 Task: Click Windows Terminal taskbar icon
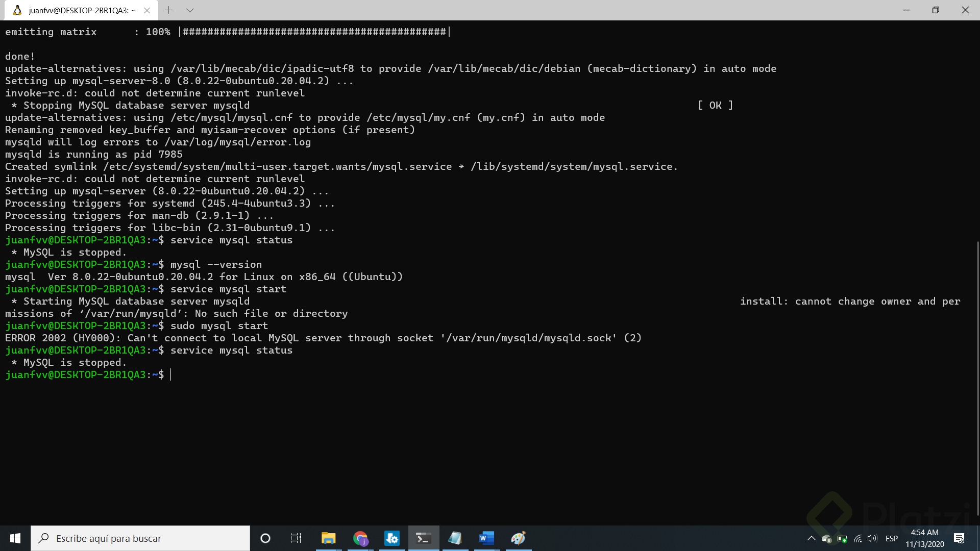pyautogui.click(x=423, y=538)
